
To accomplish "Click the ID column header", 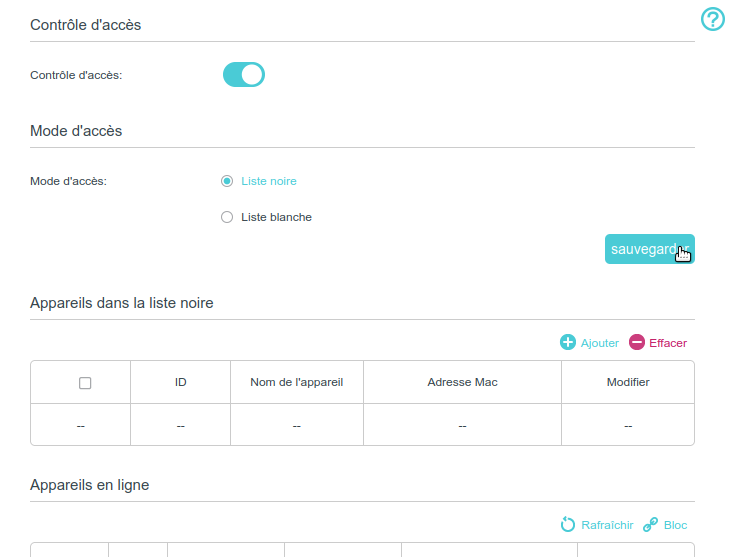I will (x=180, y=382).
